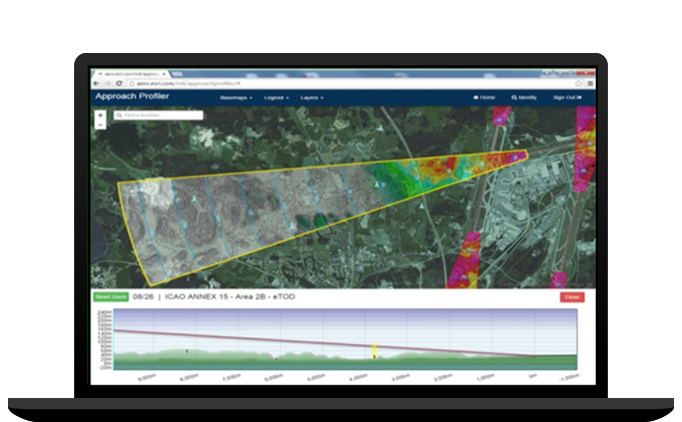Click the yellow obstacle marker in profile chart

tap(373, 350)
